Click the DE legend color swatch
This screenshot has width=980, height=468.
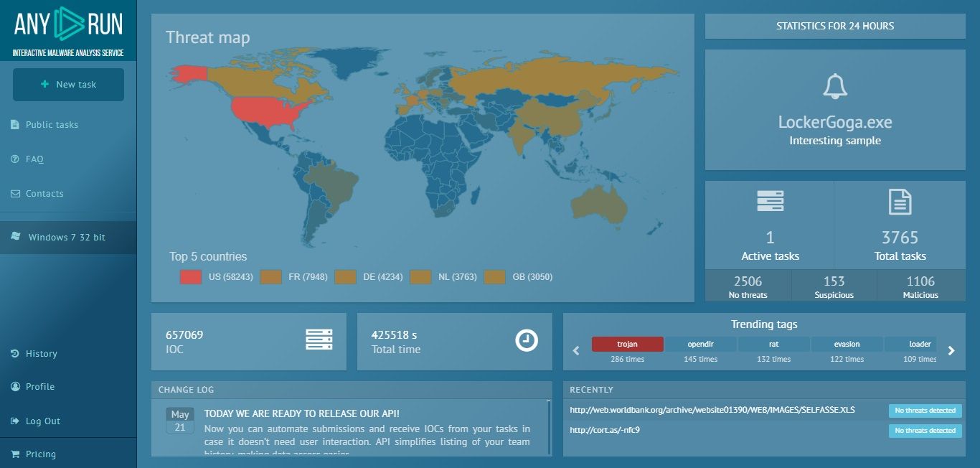346,277
